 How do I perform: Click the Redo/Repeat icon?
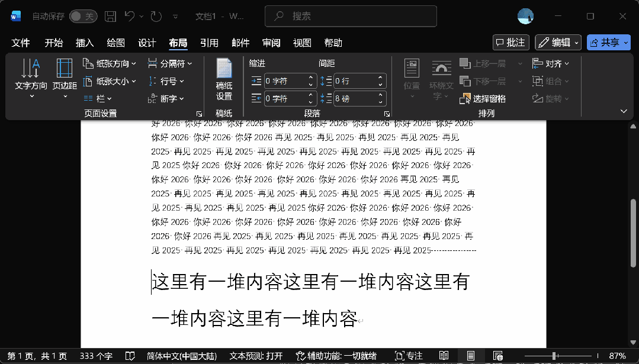[156, 17]
